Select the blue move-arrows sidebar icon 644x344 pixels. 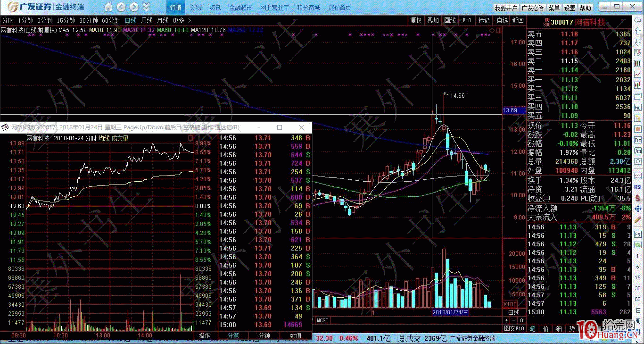[638, 209]
